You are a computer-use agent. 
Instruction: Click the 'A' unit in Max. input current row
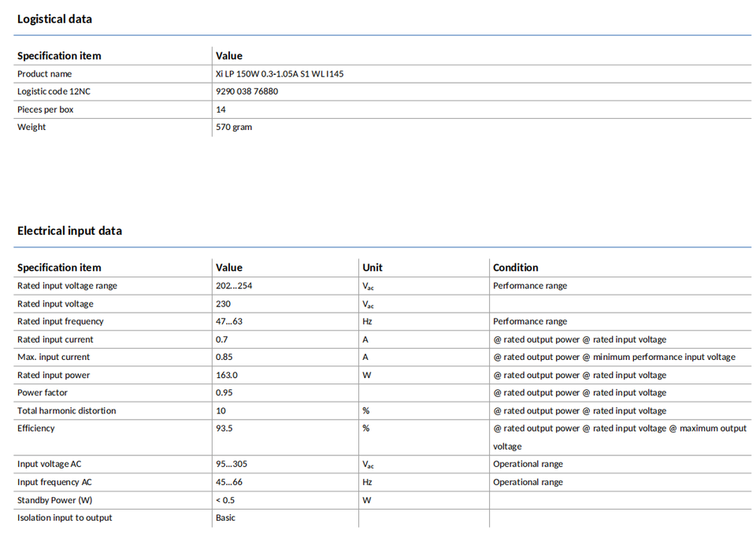365,357
